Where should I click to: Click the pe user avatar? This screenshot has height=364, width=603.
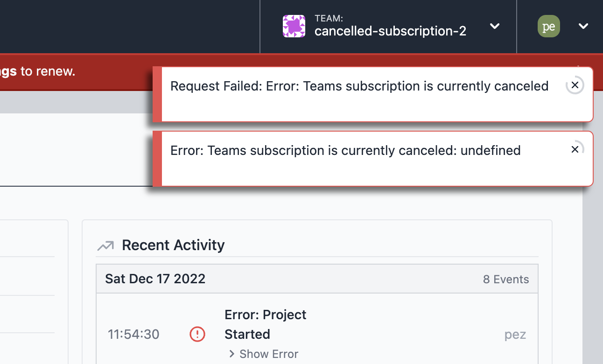[x=548, y=26]
